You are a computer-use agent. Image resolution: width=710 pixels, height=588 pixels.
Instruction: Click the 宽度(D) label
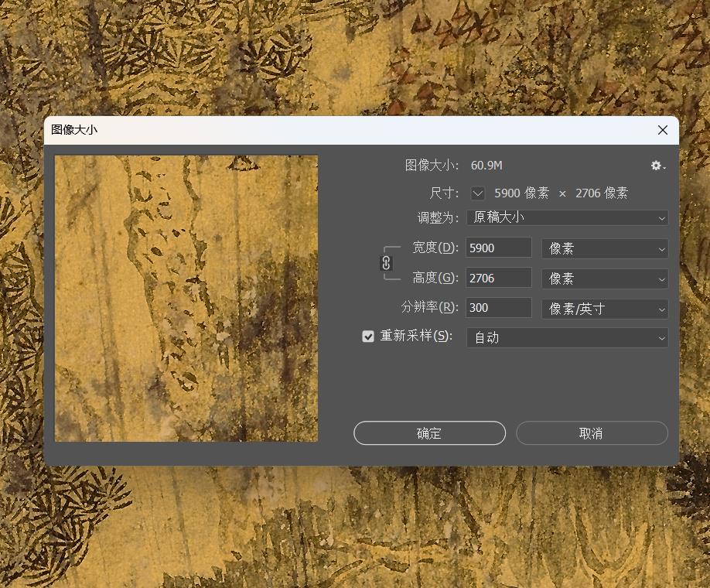pos(435,248)
